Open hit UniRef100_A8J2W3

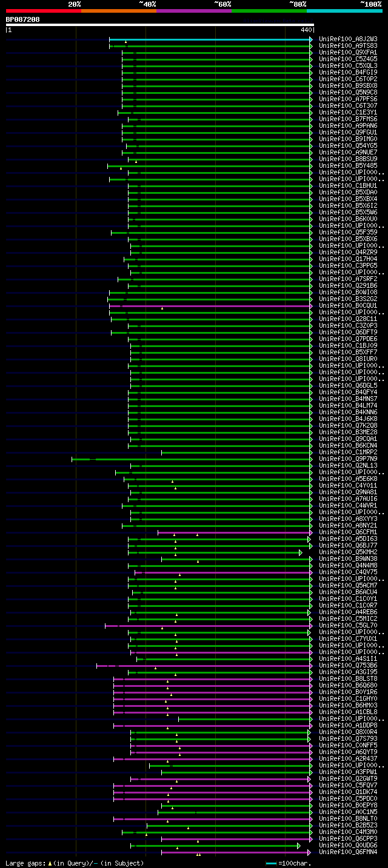click(348, 39)
